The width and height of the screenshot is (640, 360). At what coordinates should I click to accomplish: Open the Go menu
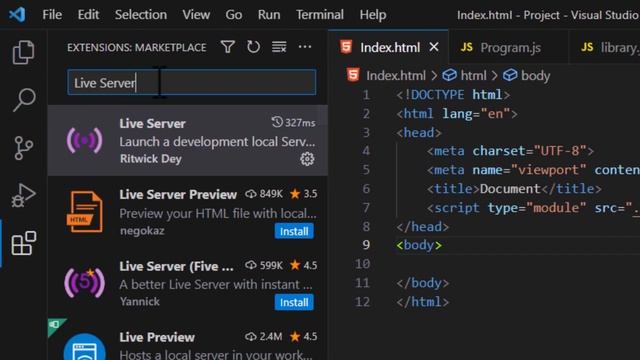click(x=234, y=15)
